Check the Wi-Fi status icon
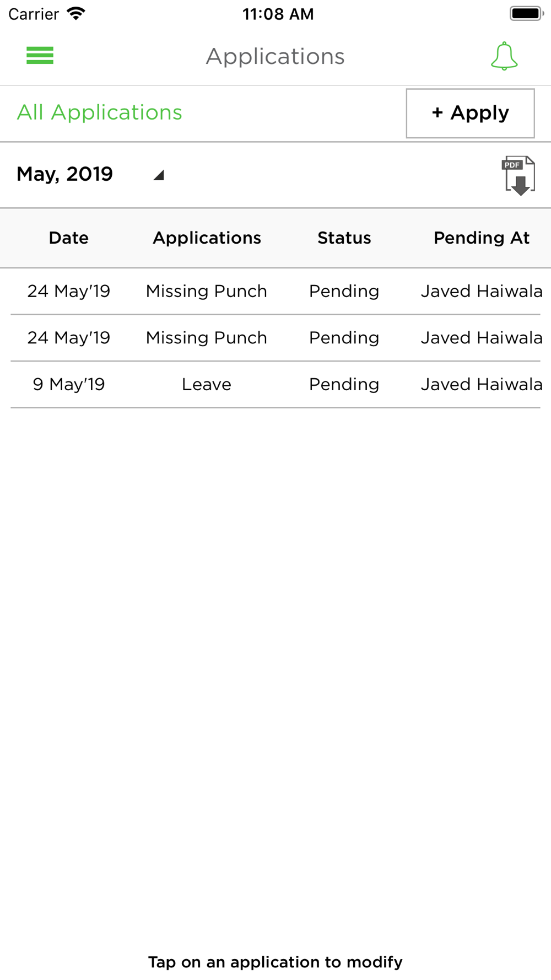551x980 pixels. (76, 14)
